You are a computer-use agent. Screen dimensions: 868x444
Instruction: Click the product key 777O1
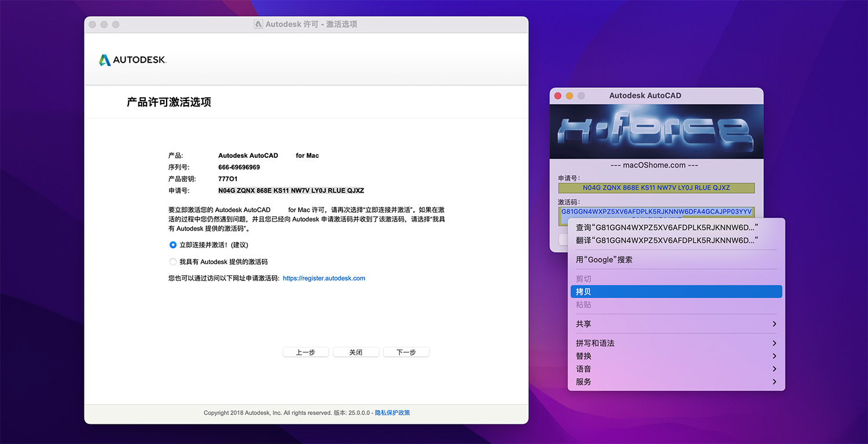coord(228,179)
